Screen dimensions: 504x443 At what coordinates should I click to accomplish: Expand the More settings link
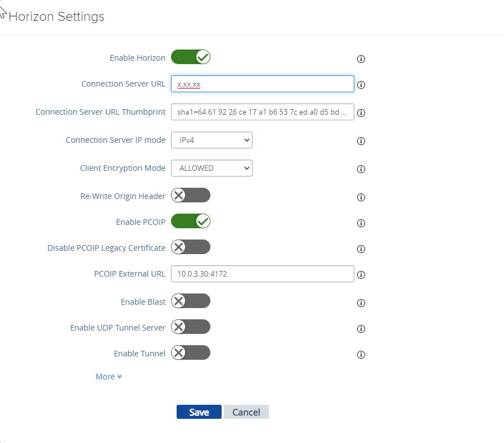point(109,377)
